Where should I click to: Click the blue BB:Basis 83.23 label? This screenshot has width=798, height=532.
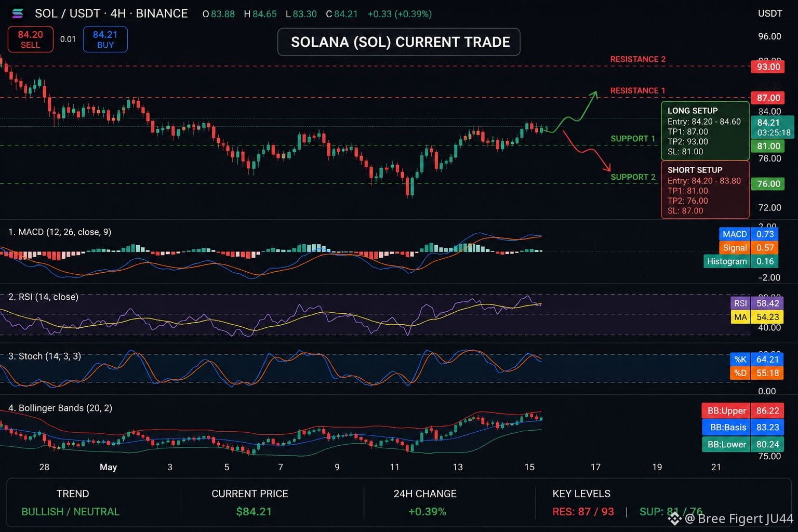(x=743, y=428)
